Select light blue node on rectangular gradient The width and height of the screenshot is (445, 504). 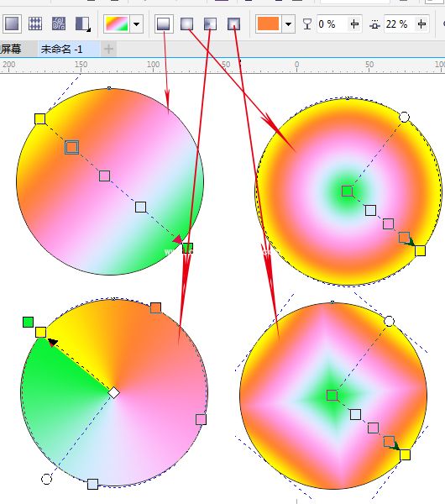tap(355, 415)
